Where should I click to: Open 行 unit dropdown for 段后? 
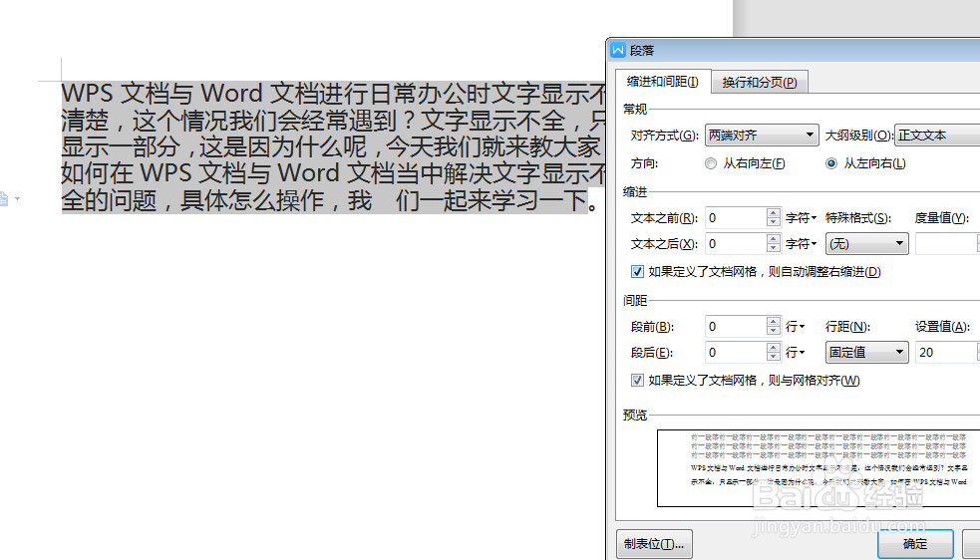795,353
